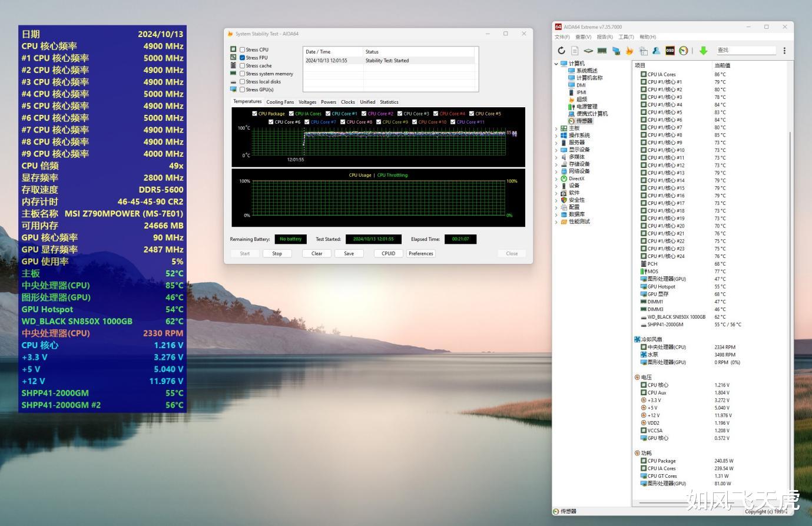
Task: Toggle CPU Package graph checkbox
Action: coord(254,114)
